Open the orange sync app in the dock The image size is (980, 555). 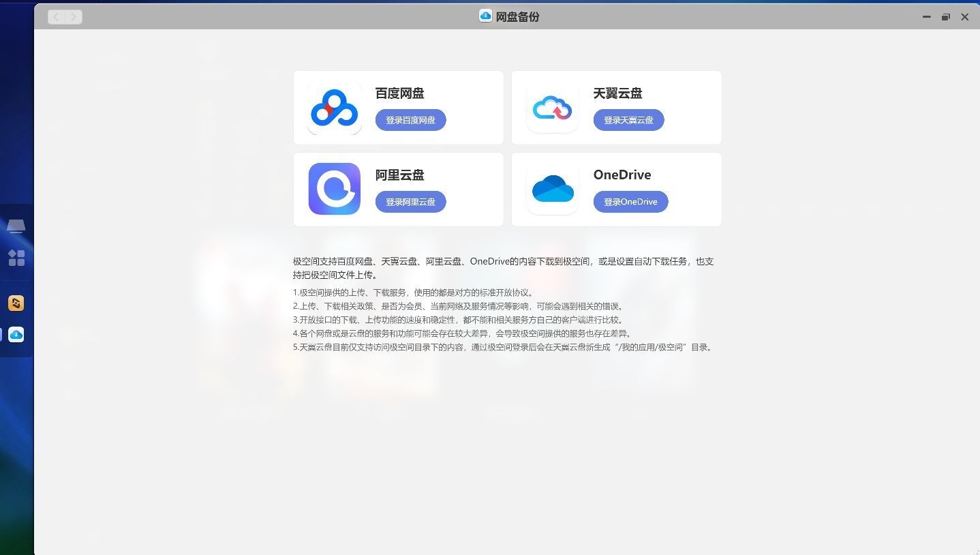(16, 303)
